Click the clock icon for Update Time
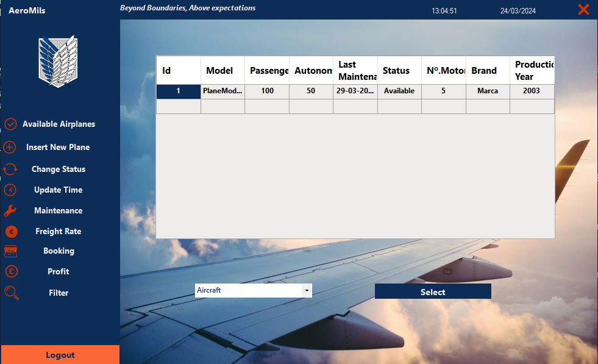 point(10,190)
